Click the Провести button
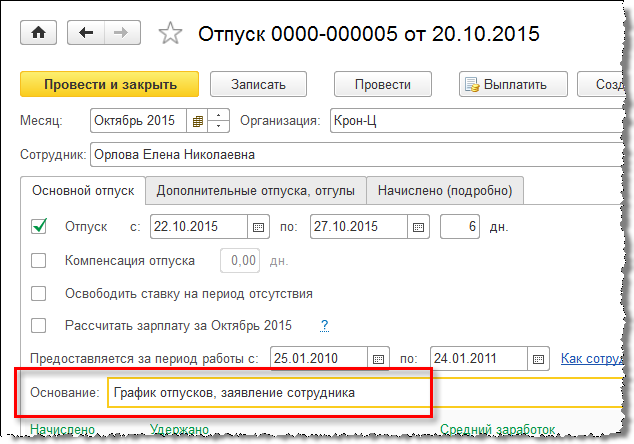 [x=383, y=84]
